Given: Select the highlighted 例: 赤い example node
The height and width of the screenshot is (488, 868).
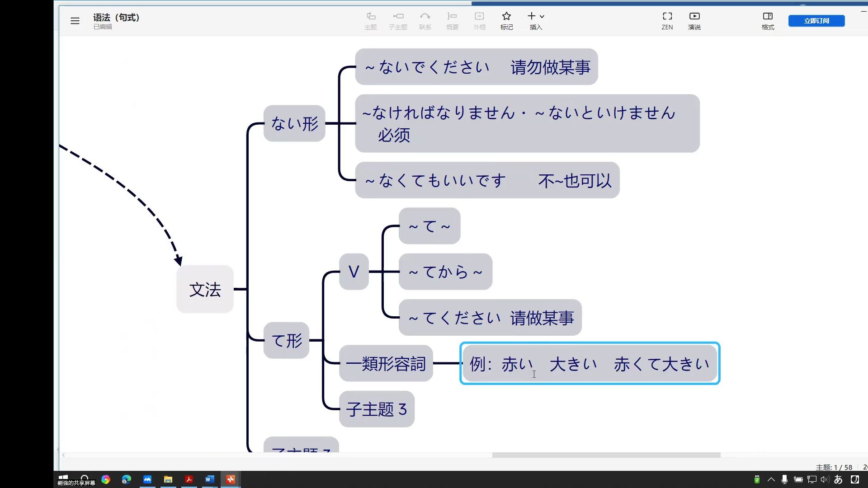Looking at the screenshot, I should (x=589, y=363).
